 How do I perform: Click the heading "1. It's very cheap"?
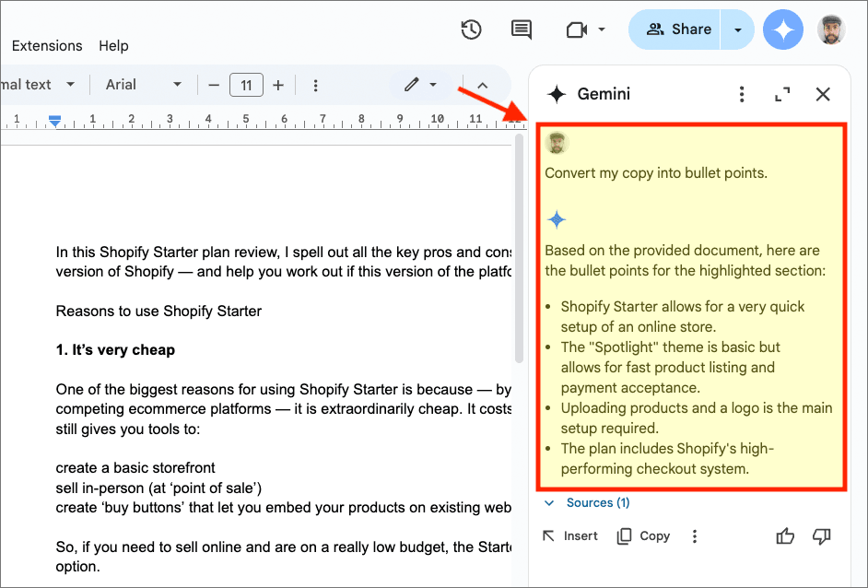point(115,350)
